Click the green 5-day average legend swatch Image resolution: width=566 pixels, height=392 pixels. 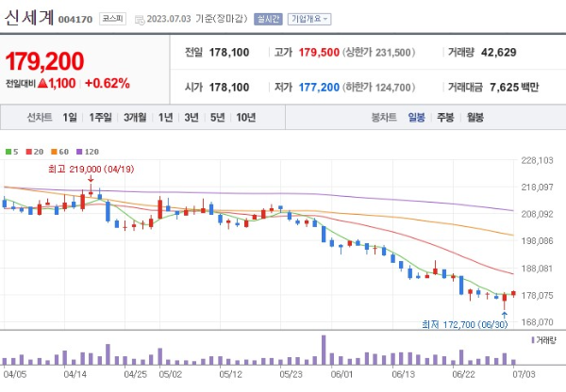point(8,152)
